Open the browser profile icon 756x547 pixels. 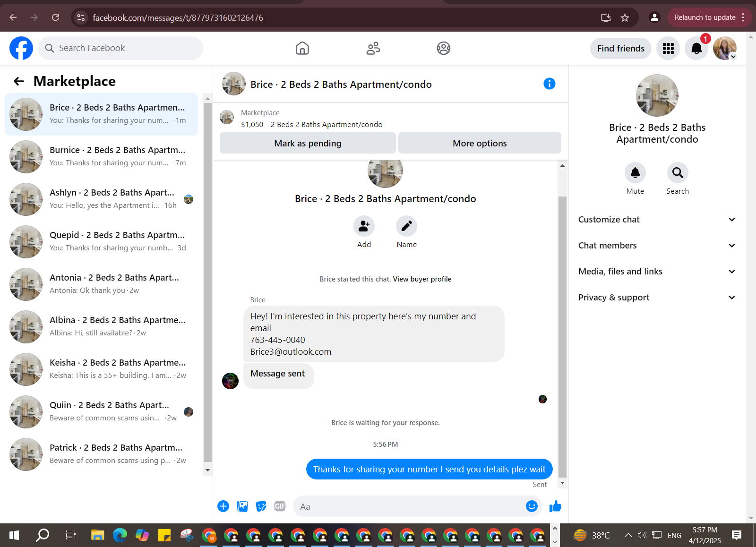pos(654,17)
